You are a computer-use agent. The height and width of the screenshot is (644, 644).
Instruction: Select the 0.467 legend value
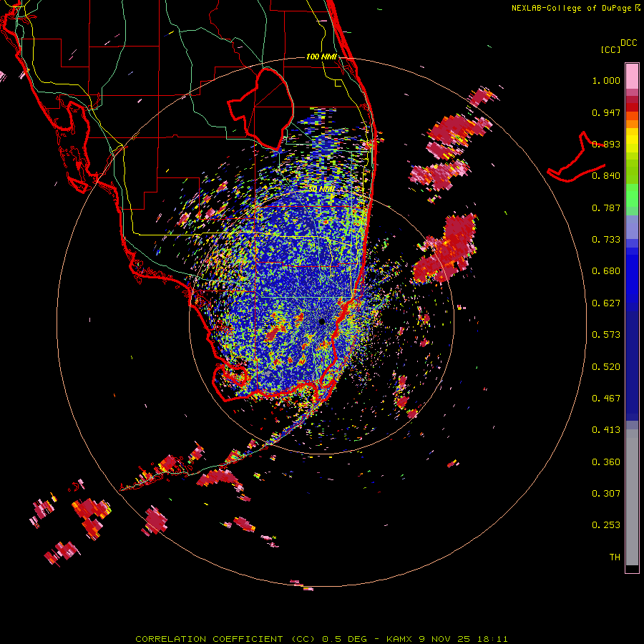606,399
